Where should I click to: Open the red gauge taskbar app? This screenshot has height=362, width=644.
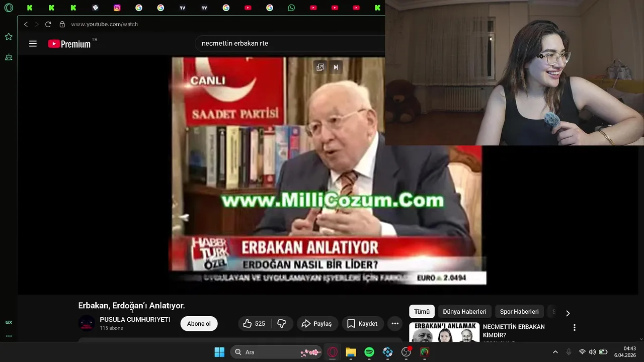(x=425, y=352)
